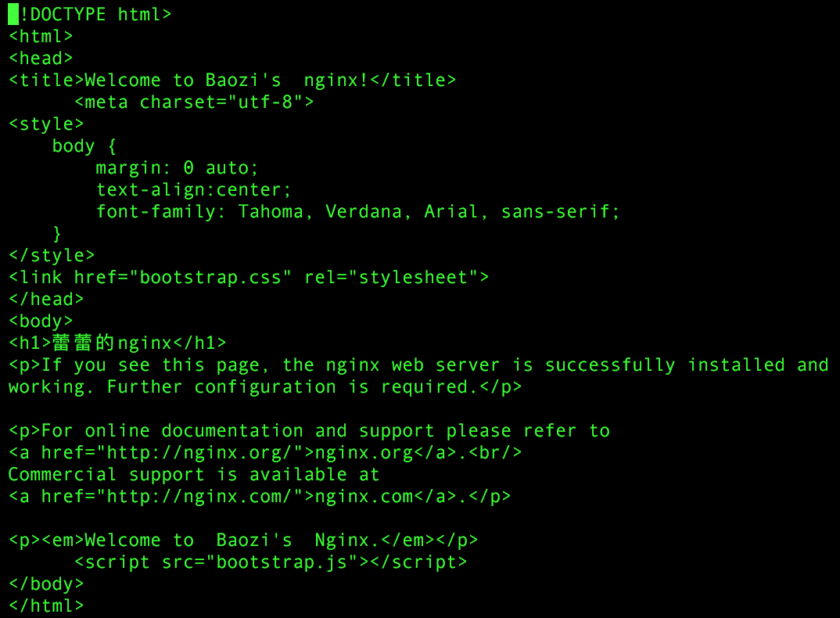The width and height of the screenshot is (840, 618).
Task: Click the "Commercial support is available at" line
Action: click(x=193, y=474)
